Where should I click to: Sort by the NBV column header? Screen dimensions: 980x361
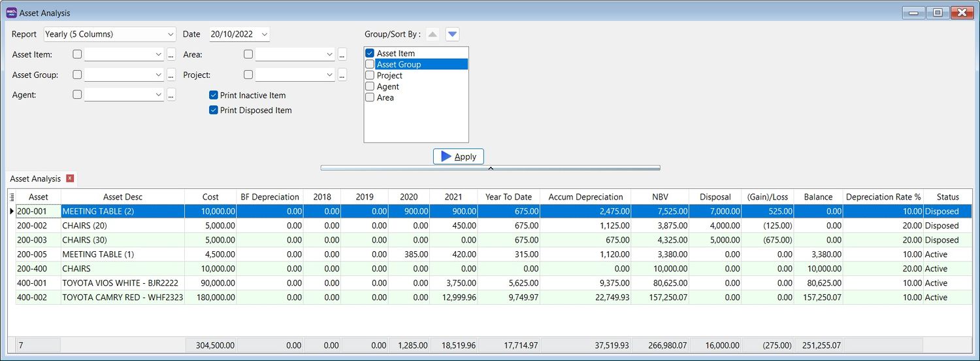(660, 197)
